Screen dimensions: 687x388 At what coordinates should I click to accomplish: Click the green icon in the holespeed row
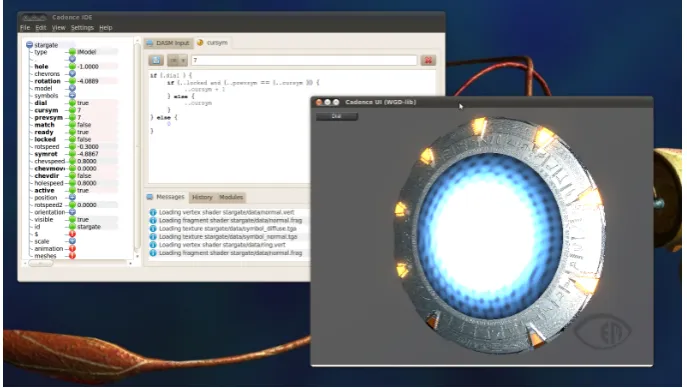[x=72, y=183]
